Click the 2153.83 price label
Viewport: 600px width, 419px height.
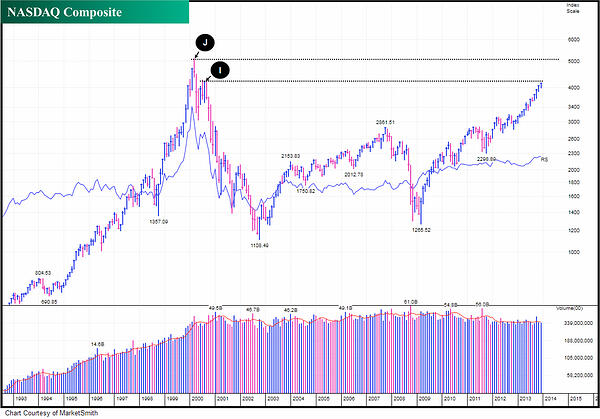tap(290, 156)
